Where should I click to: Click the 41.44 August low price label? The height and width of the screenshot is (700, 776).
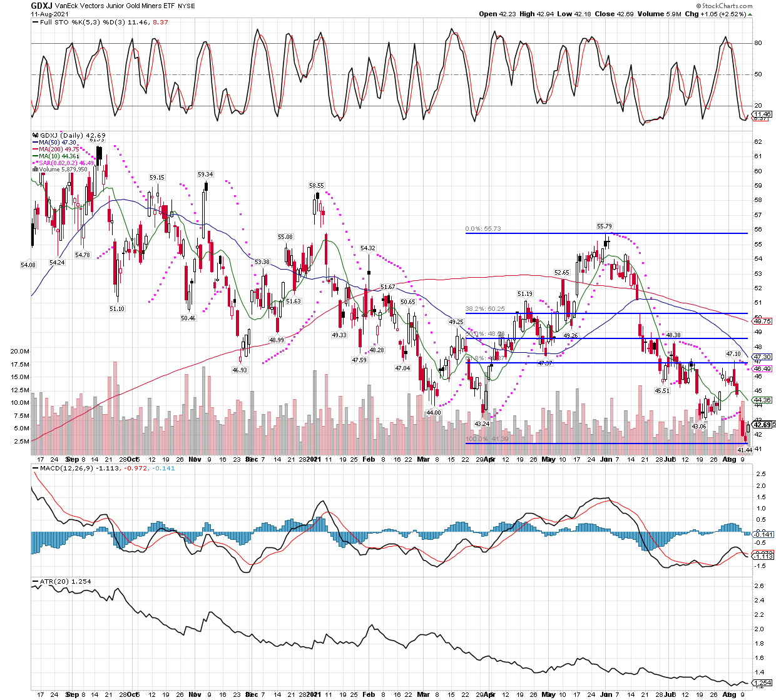tap(744, 450)
